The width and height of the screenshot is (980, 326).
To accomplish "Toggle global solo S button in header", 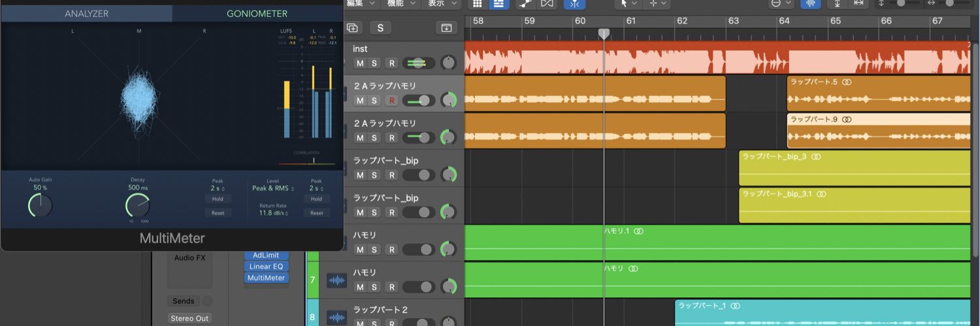I will (x=380, y=27).
